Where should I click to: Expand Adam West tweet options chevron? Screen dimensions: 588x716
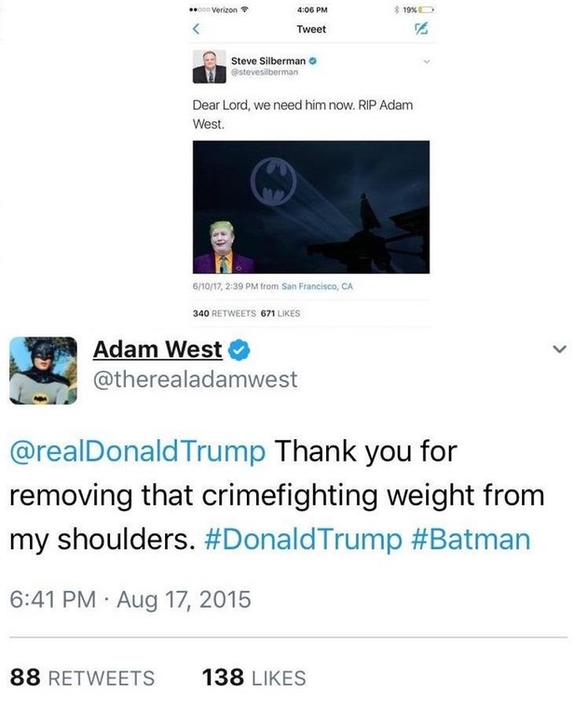(560, 350)
